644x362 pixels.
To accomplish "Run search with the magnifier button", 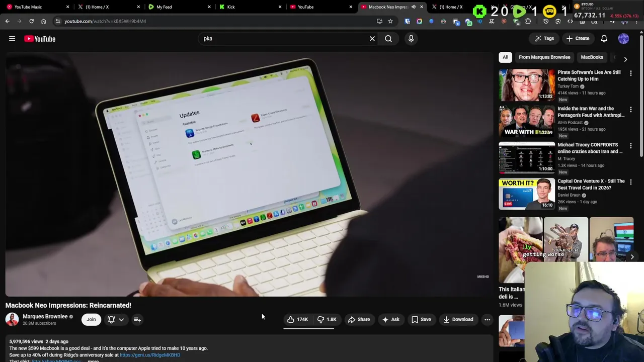I will 388,39.
